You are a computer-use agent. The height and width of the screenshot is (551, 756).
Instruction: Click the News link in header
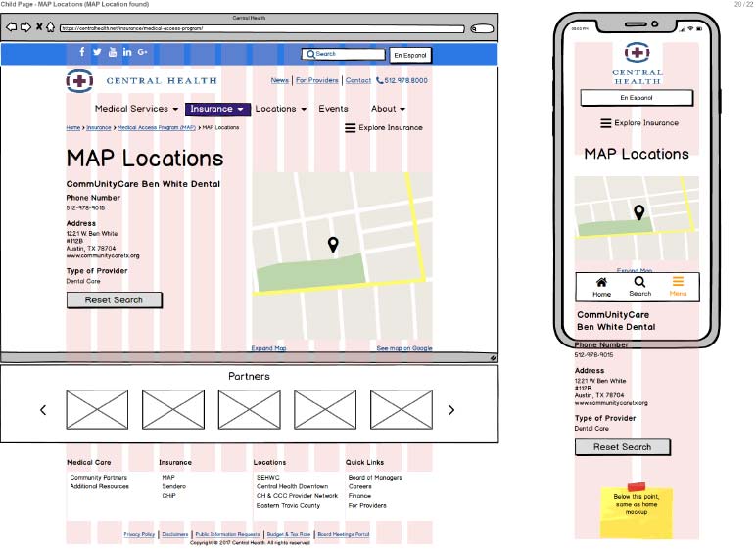(x=280, y=80)
